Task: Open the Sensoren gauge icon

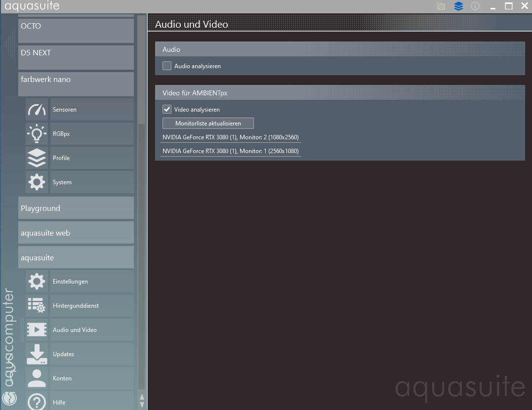Action: 37,110
